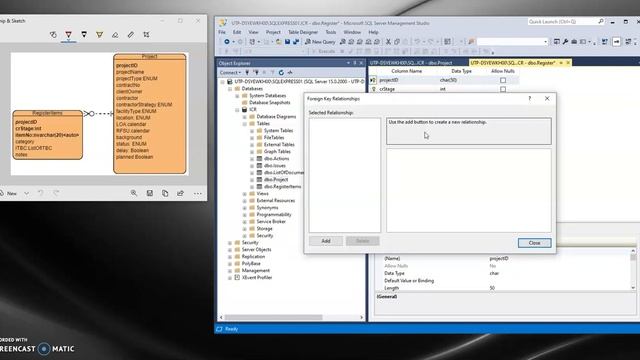
Task: Click the navigate back arrow in SSMS toolbar
Action: [227, 42]
